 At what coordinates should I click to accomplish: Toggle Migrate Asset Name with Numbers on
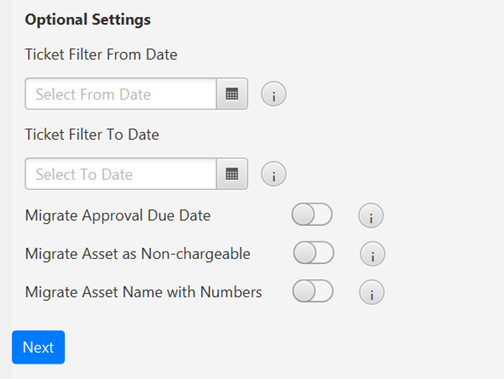click(313, 291)
